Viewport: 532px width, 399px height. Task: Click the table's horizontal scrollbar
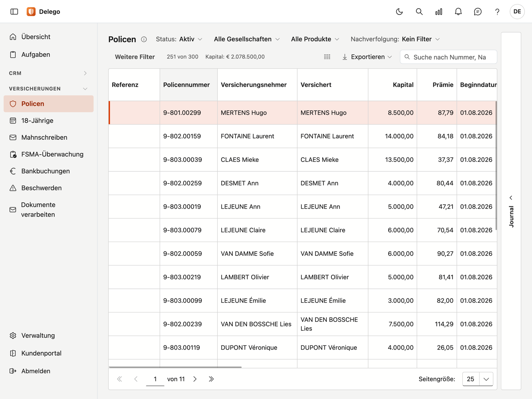(175, 367)
